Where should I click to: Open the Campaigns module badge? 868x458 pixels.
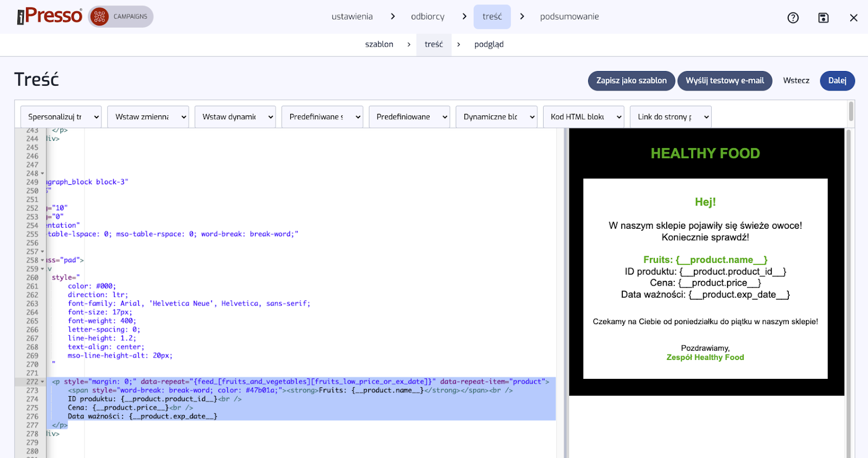pos(121,17)
